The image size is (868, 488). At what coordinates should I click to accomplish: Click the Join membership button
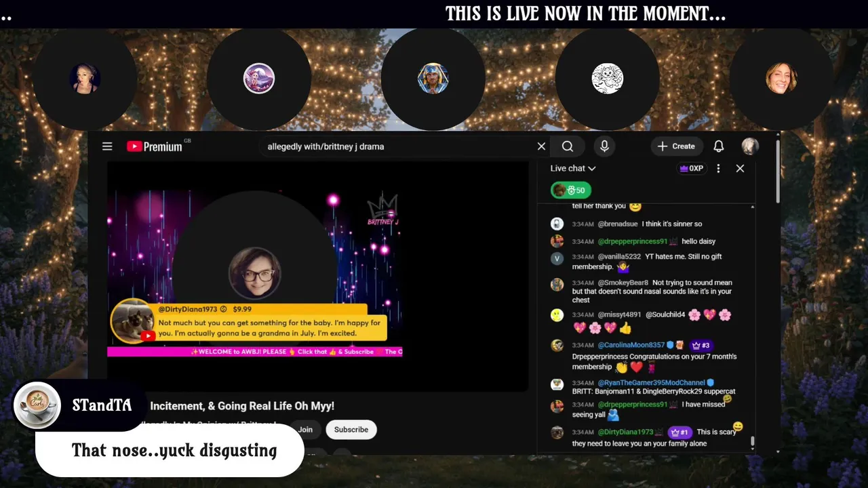coord(305,430)
